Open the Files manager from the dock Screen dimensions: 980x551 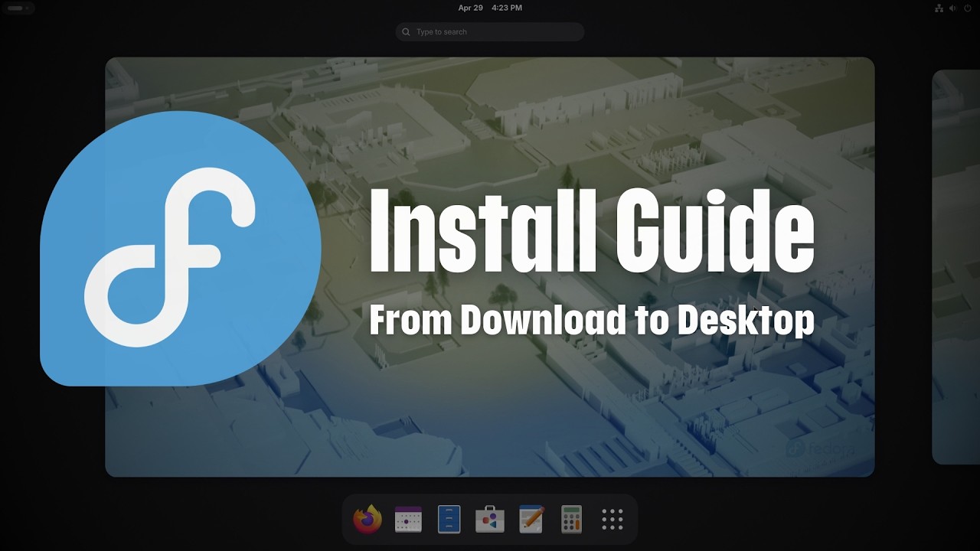coord(449,519)
